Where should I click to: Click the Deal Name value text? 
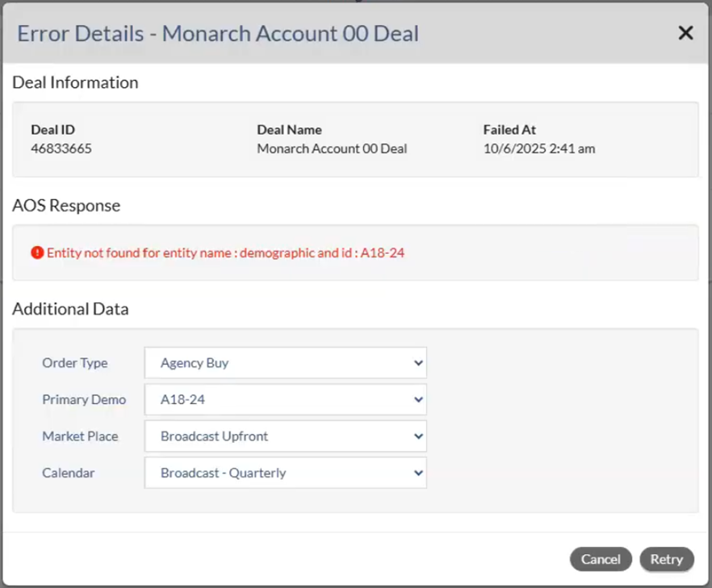point(332,148)
